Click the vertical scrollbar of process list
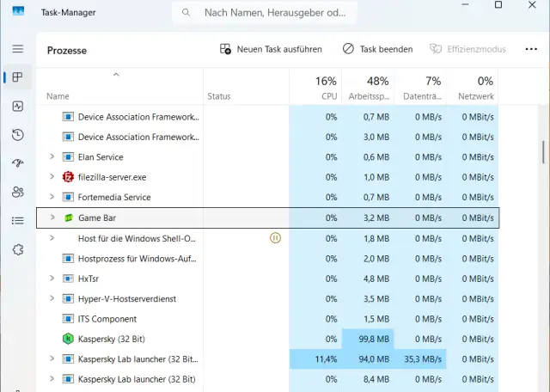 pyautogui.click(x=544, y=152)
